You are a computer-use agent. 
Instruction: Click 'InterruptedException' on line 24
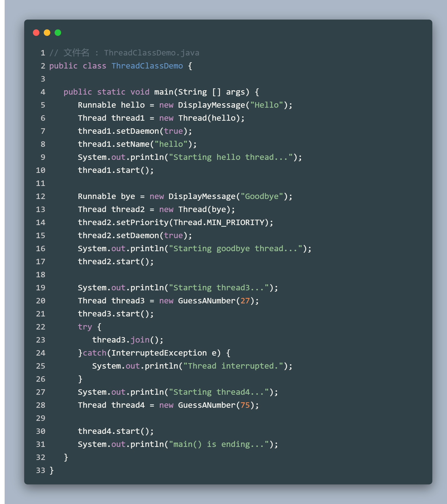(159, 353)
